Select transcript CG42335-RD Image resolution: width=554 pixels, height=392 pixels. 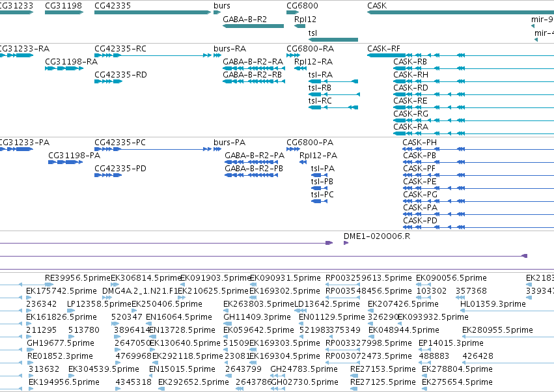click(108, 81)
